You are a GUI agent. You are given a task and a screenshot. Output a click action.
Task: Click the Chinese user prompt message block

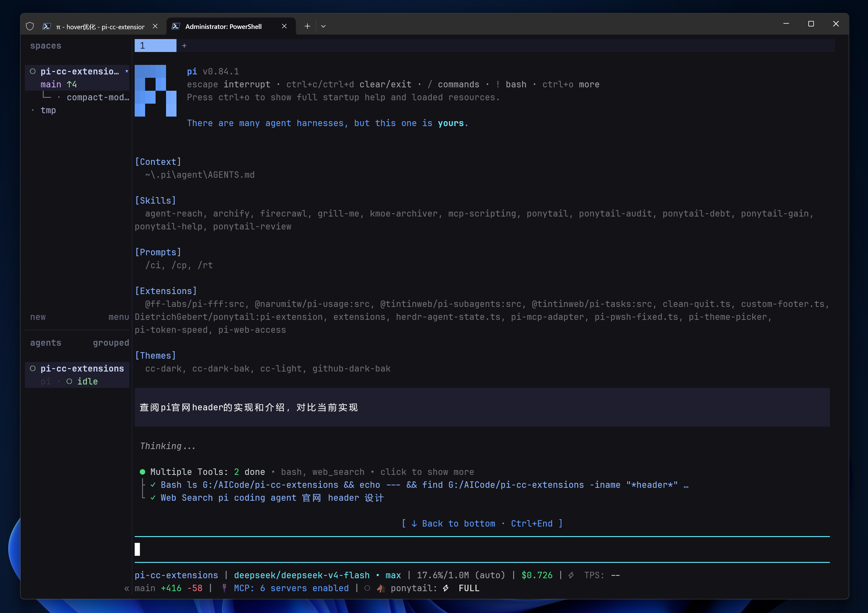[482, 407]
